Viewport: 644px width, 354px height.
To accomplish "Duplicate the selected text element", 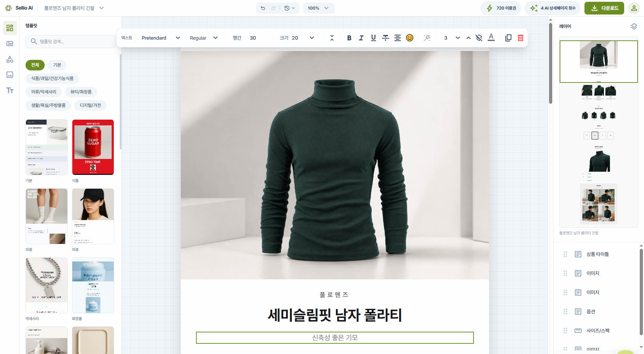I will click(x=508, y=38).
